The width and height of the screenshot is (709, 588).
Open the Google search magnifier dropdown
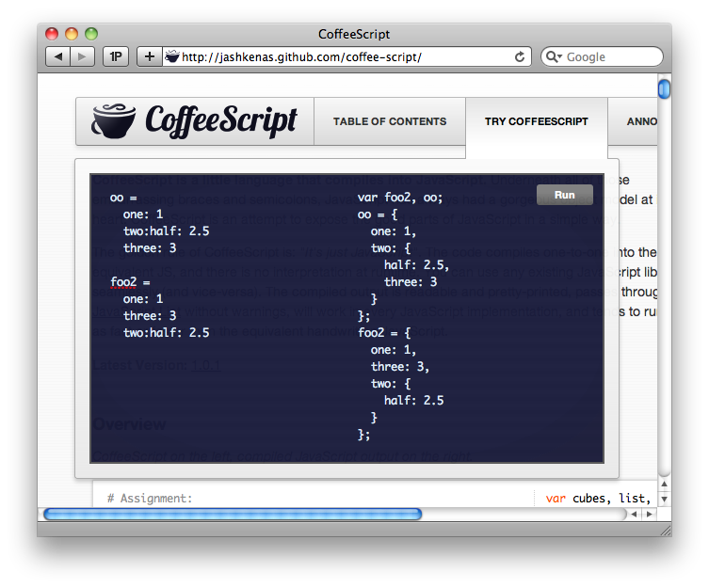tap(554, 56)
